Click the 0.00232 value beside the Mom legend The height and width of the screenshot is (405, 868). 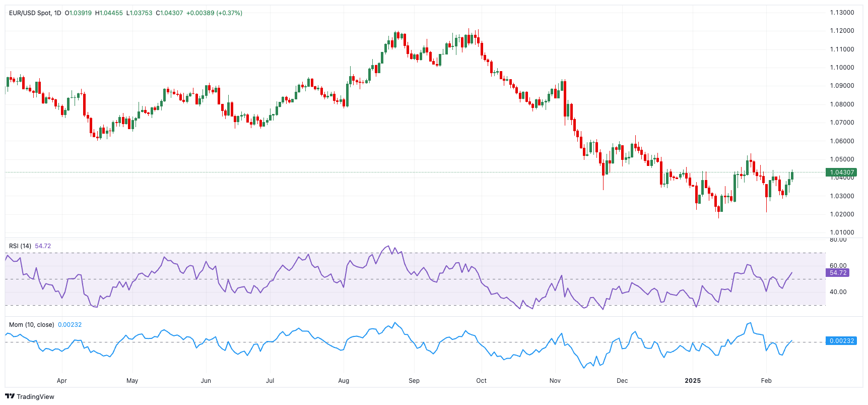point(70,325)
